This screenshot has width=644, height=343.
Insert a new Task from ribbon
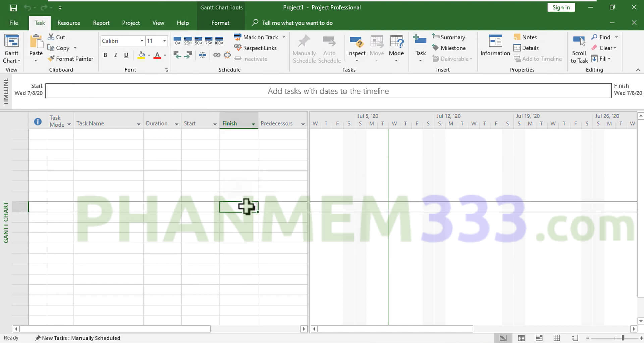coord(420,48)
